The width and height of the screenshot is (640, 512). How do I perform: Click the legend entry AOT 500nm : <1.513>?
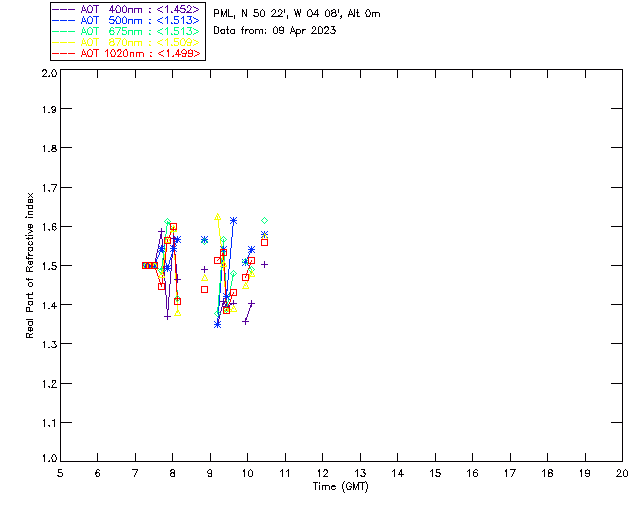pos(127,20)
